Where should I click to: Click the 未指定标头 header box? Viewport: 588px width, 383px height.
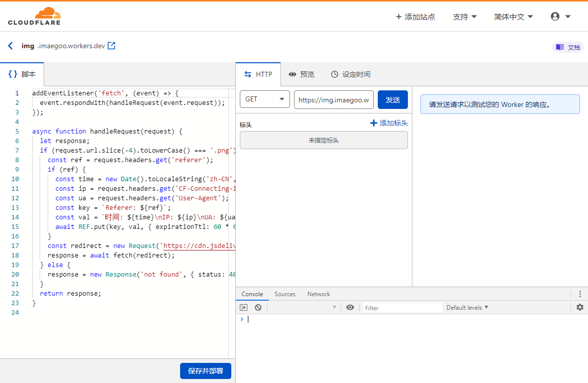(x=324, y=140)
